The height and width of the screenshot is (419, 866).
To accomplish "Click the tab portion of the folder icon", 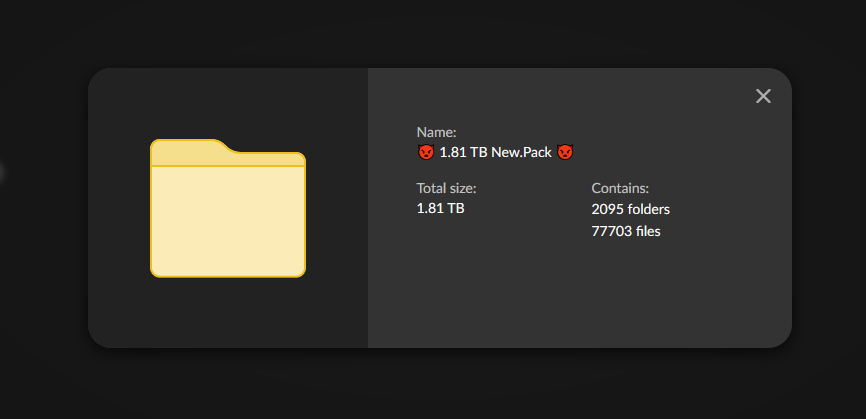I will [189, 149].
